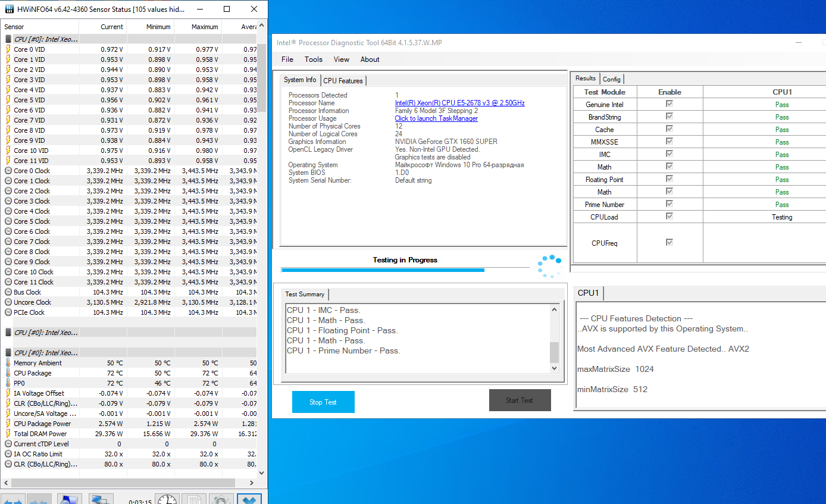Screen dimensions: 826x504
Task: Click the HWiNFO horizontal scroll left arrow
Action: (x=6, y=483)
